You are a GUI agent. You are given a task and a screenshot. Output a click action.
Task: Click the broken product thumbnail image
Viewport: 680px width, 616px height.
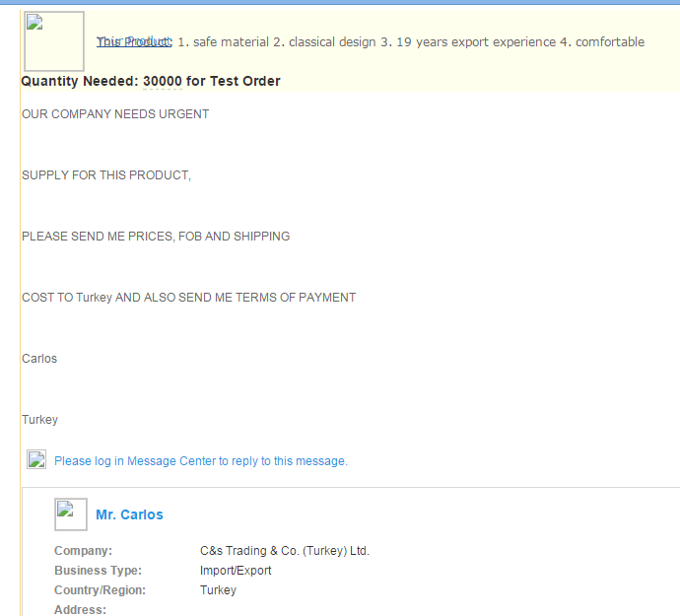tap(53, 41)
